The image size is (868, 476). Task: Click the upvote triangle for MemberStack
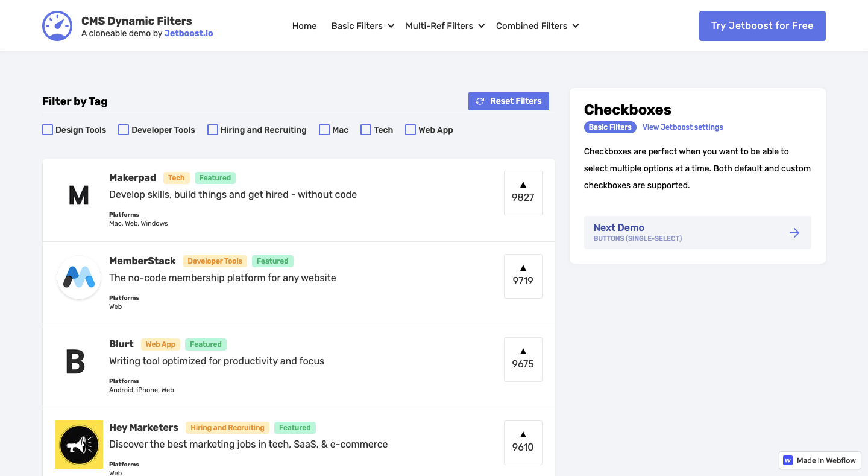523,268
